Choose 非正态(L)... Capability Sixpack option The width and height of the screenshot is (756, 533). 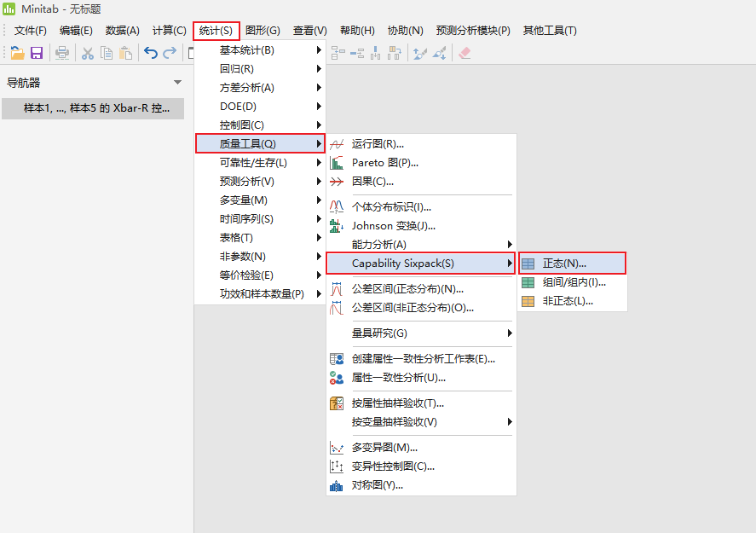point(568,301)
